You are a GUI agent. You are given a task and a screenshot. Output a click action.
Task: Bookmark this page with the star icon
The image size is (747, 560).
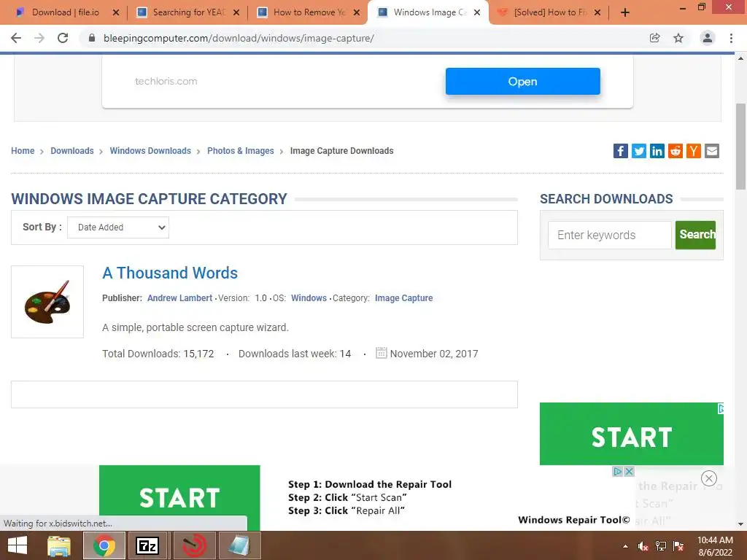678,38
